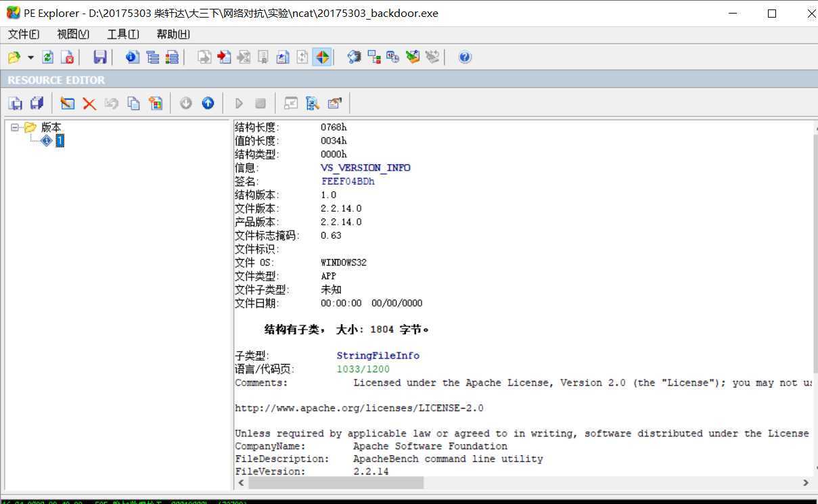Open section headers colored list icon
Screen dimensions: 818x504
(x=173, y=58)
